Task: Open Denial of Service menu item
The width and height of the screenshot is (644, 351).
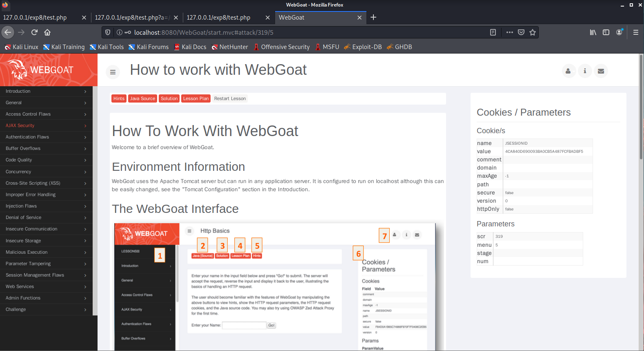Action: (x=46, y=217)
